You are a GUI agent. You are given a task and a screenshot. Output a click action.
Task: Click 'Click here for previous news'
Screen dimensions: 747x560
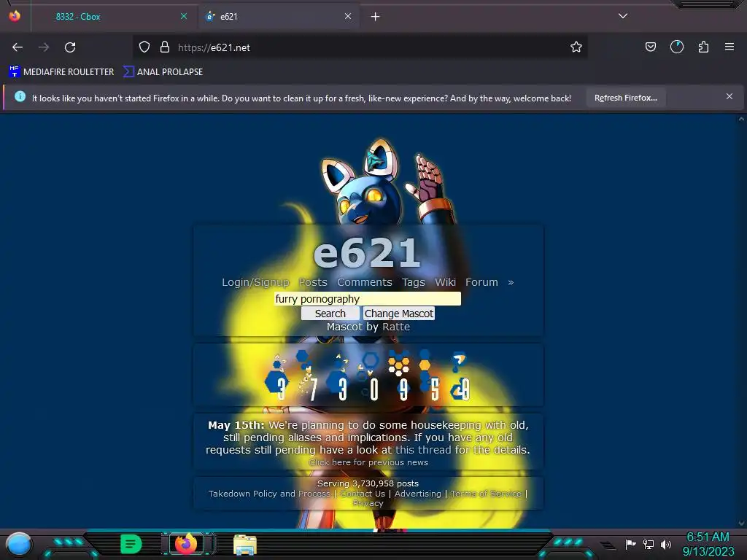click(x=368, y=462)
